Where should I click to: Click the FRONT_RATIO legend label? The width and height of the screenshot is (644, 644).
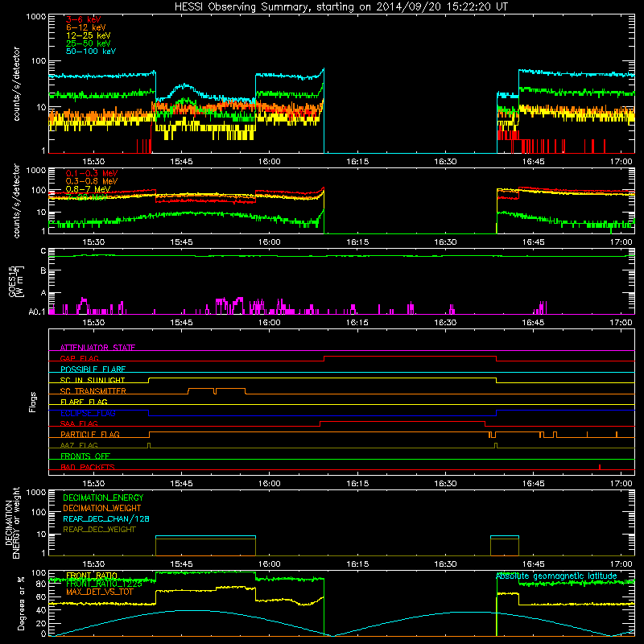point(92,576)
